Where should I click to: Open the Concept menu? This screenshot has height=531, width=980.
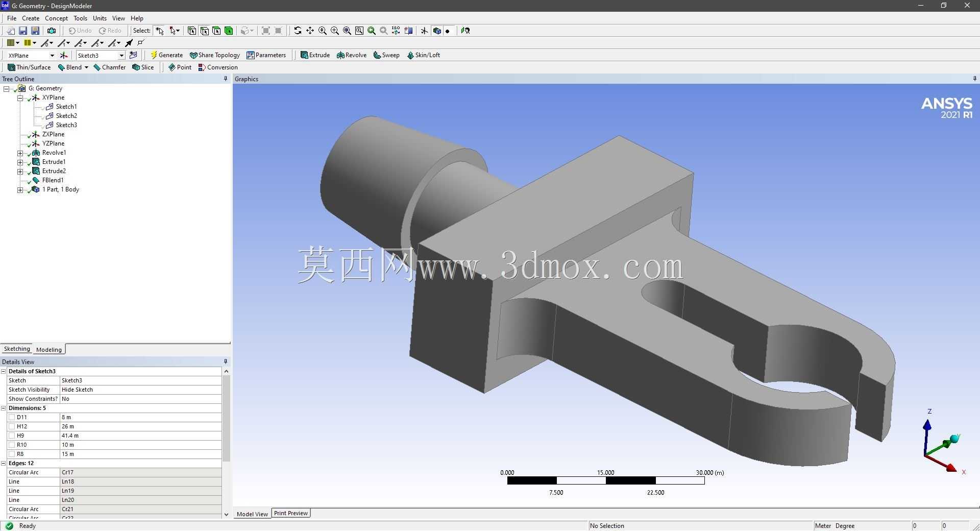[x=56, y=18]
